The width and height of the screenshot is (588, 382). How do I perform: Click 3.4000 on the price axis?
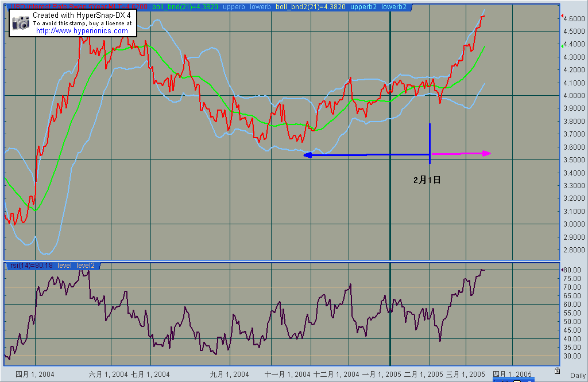click(x=574, y=173)
